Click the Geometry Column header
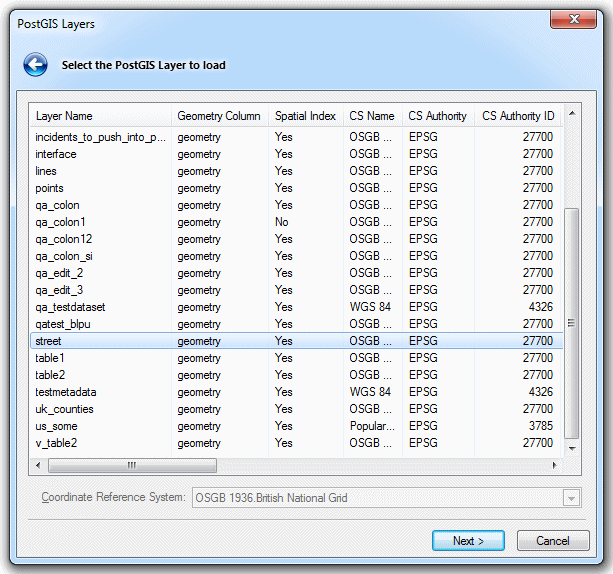 click(x=219, y=116)
